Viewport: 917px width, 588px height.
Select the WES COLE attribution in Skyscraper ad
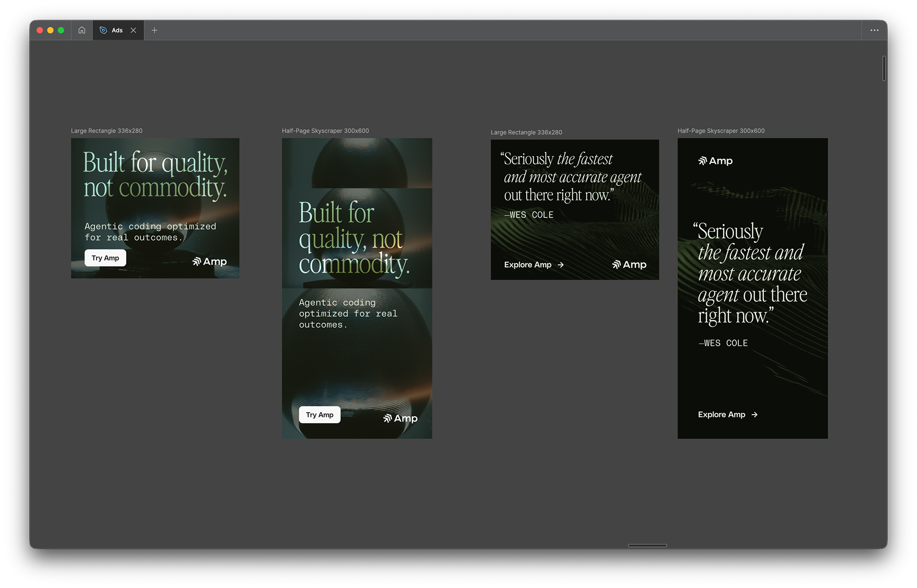click(x=723, y=343)
